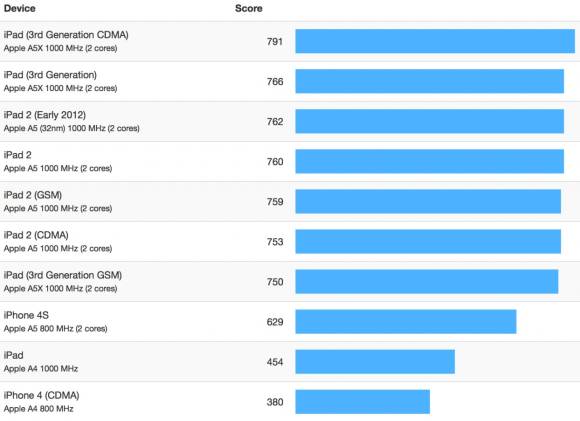Open the plain iPad 2 device entry
This screenshot has width=580, height=421.
point(17,155)
